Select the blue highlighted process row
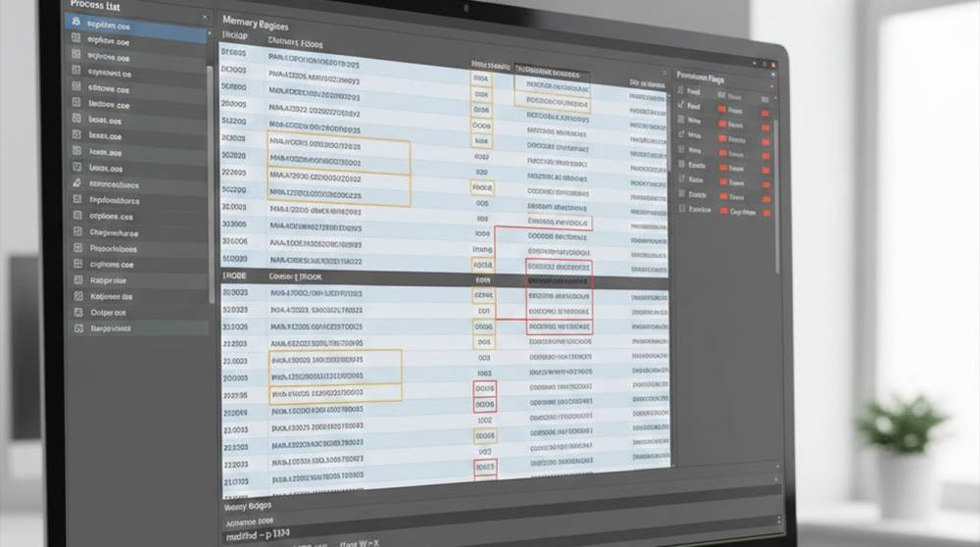Screen dimensions: 980x547 pos(136,26)
